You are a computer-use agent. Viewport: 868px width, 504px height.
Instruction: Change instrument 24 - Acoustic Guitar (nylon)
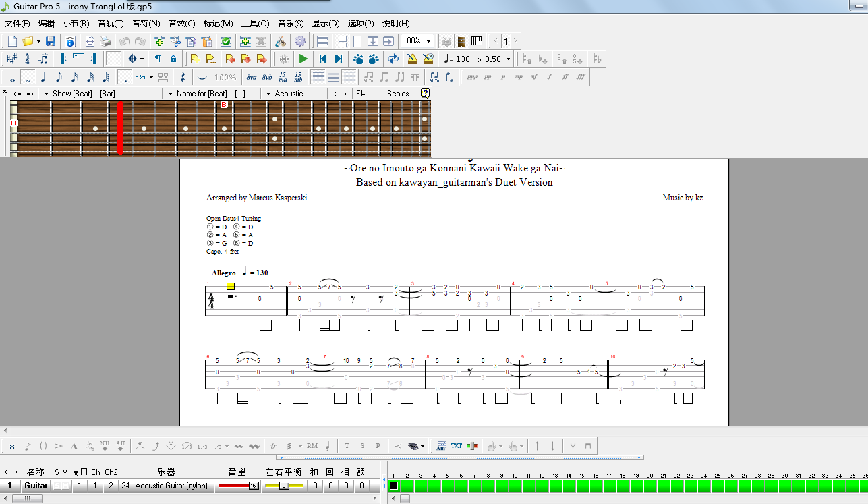pos(167,486)
